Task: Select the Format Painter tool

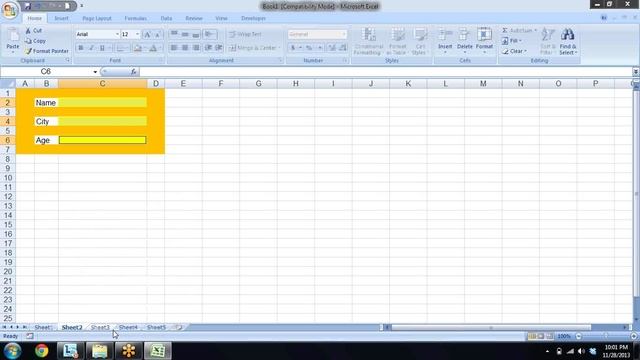Action: [47, 51]
